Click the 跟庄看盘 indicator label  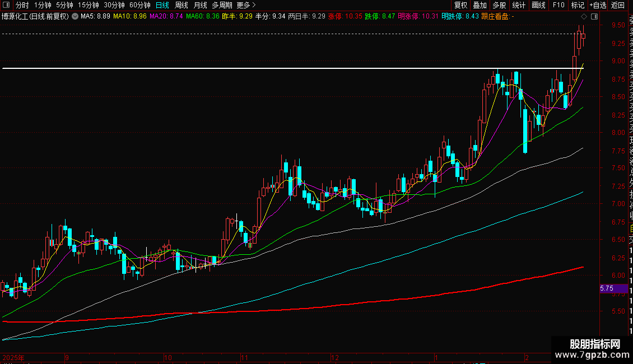tap(498, 17)
